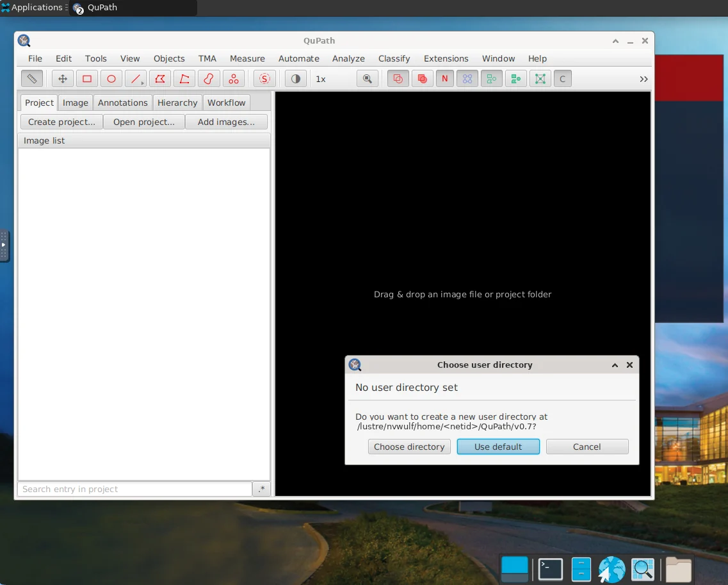Switch to the Annotations tab
The height and width of the screenshot is (585, 728).
pos(122,103)
